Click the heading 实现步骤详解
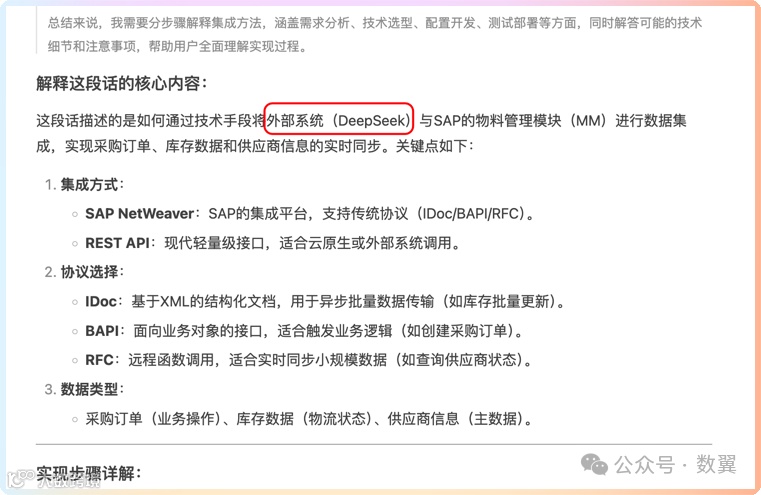 [89, 473]
